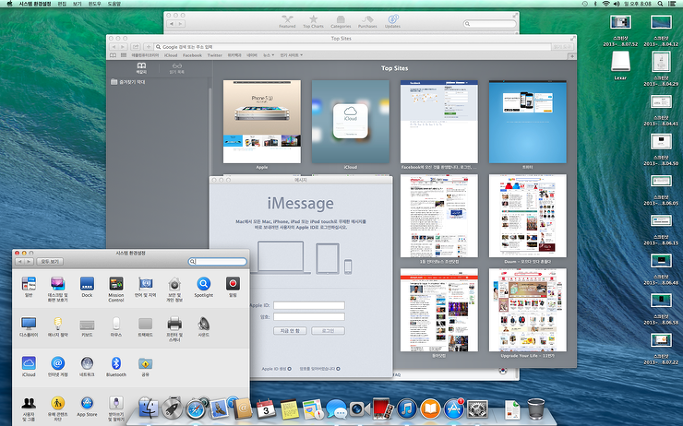The height and width of the screenshot is (426, 683).
Task: Open Purchases in App Store toolbar
Action: point(367,22)
